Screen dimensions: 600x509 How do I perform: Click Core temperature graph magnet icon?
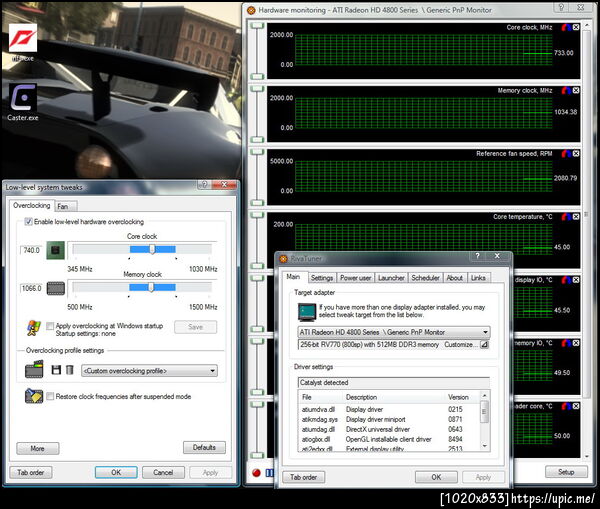pos(566,217)
